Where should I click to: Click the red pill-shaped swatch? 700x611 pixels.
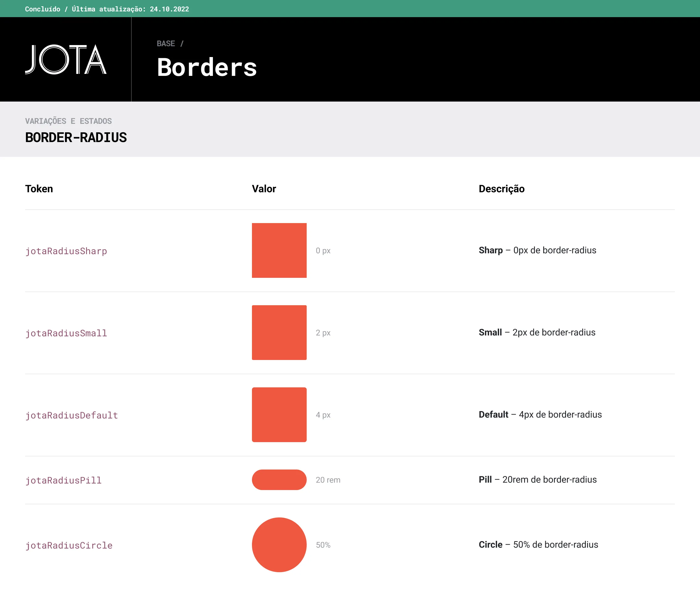[x=279, y=480]
